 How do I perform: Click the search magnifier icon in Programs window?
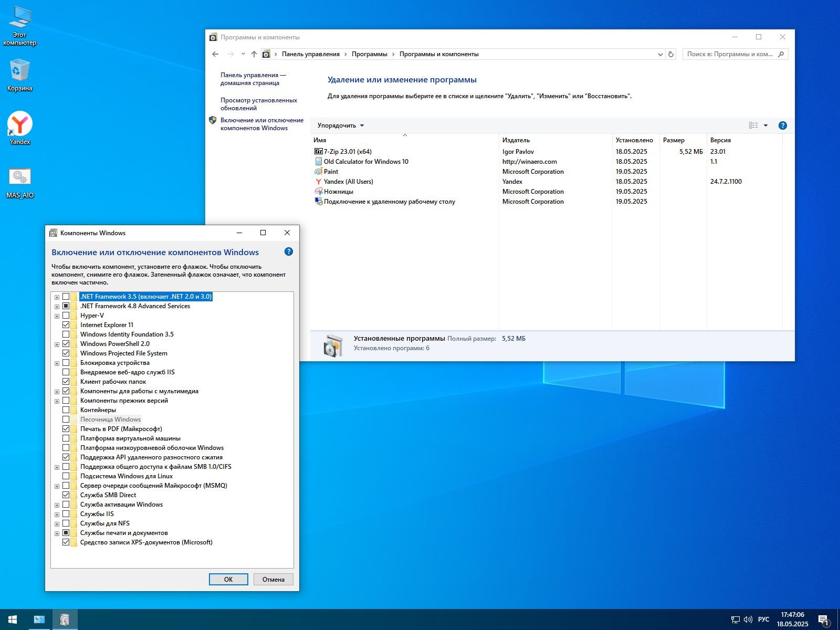(x=781, y=54)
